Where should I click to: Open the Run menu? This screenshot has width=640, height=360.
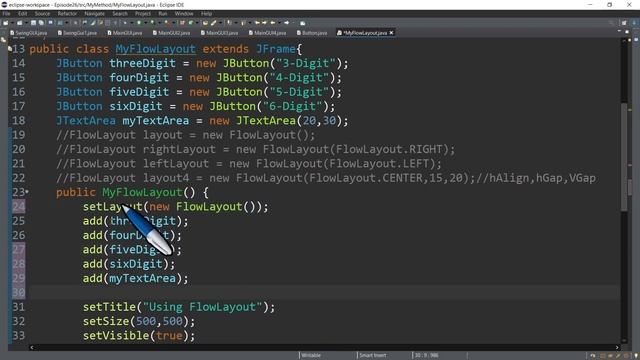162,13
